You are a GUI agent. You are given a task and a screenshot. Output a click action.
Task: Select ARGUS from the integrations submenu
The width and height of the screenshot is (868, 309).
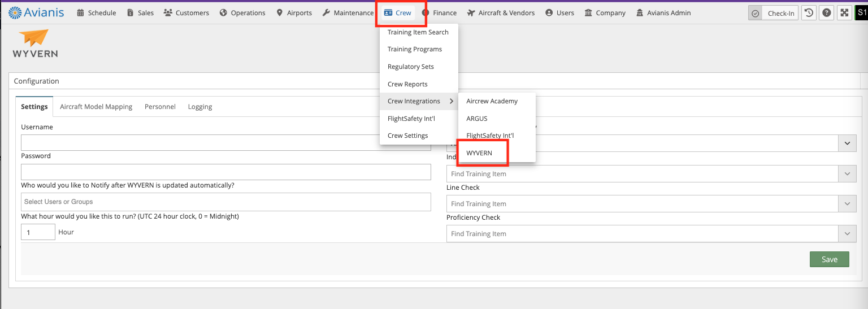[477, 119]
